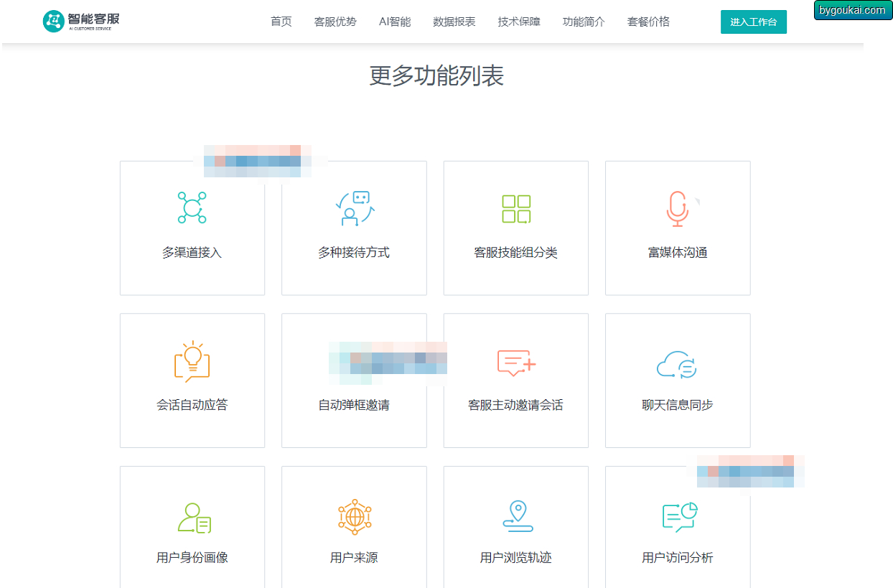
Task: Click the 智能客服 logo
Action: click(x=81, y=21)
